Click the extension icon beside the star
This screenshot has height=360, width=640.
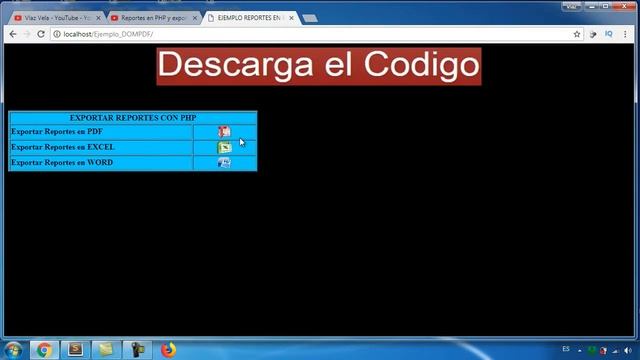click(x=593, y=34)
